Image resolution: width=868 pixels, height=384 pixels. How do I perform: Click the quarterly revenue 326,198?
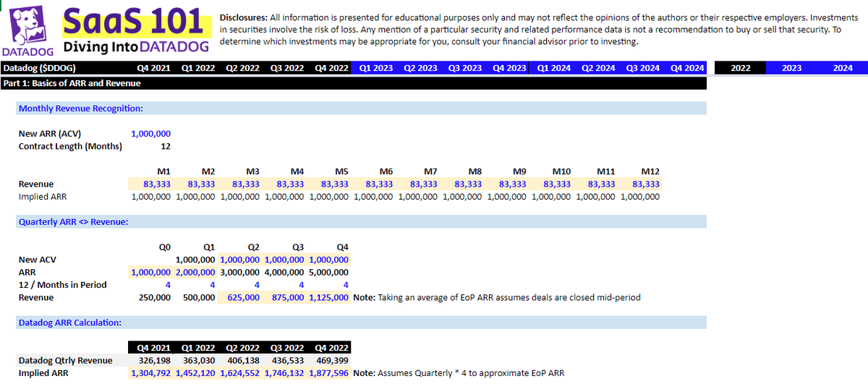pos(156,360)
